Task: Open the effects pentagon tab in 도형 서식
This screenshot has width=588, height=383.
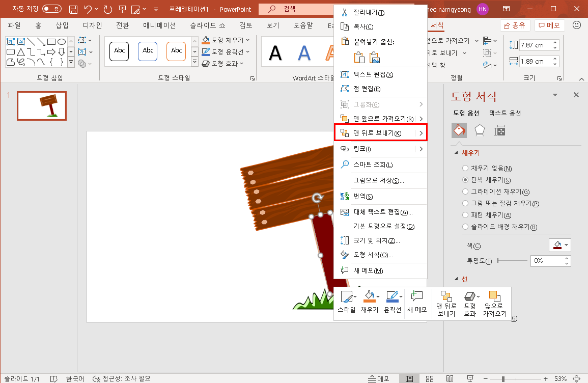Action: (x=480, y=130)
